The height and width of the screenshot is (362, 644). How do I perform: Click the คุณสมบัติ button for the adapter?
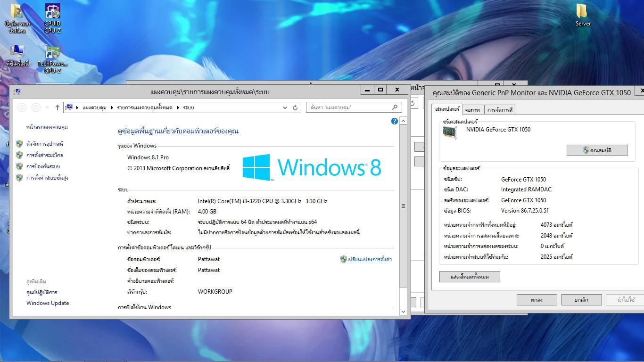597,150
